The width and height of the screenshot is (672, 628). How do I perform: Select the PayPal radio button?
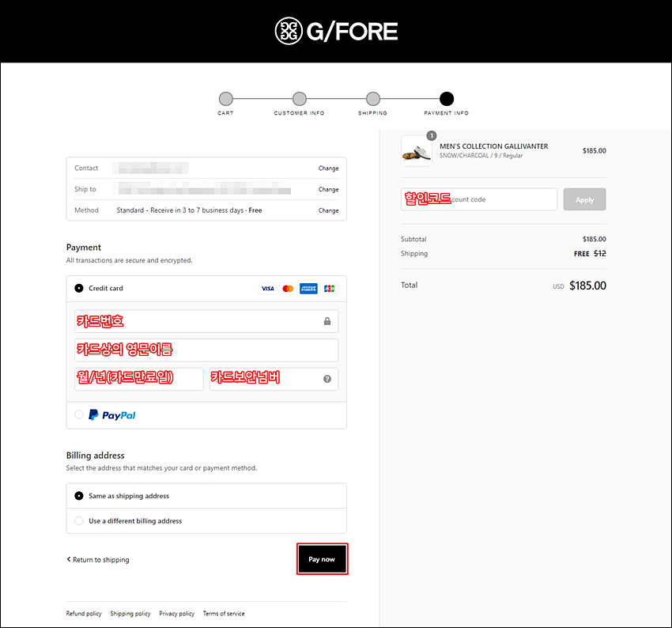click(79, 414)
